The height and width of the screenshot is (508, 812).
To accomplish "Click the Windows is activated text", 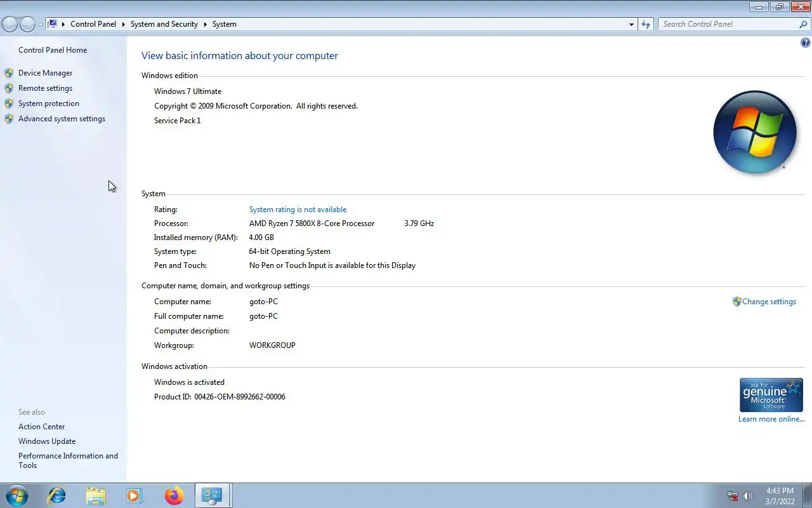I will click(190, 382).
